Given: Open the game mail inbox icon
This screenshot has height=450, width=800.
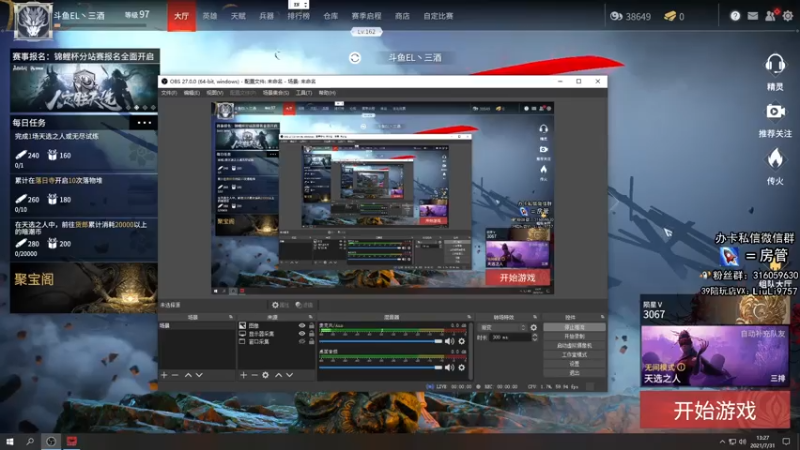Looking at the screenshot, I should 753,16.
